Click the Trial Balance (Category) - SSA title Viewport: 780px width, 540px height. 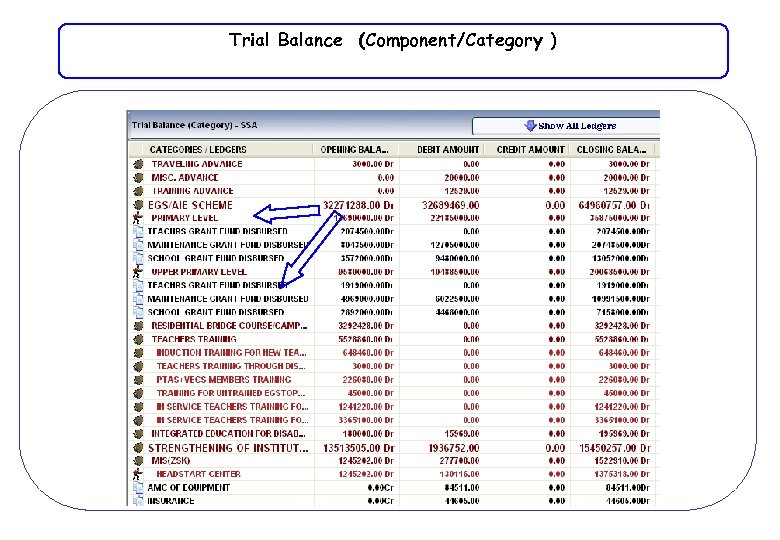195,125
